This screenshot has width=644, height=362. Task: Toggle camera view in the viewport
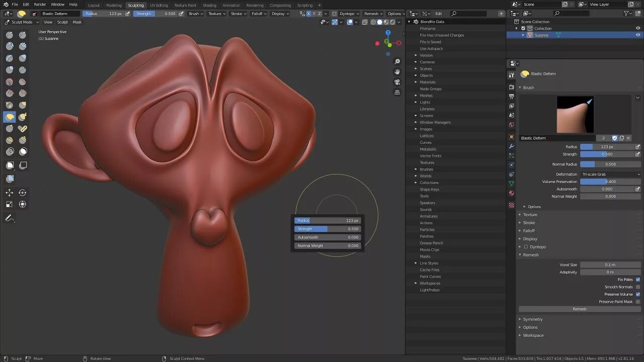point(397,82)
